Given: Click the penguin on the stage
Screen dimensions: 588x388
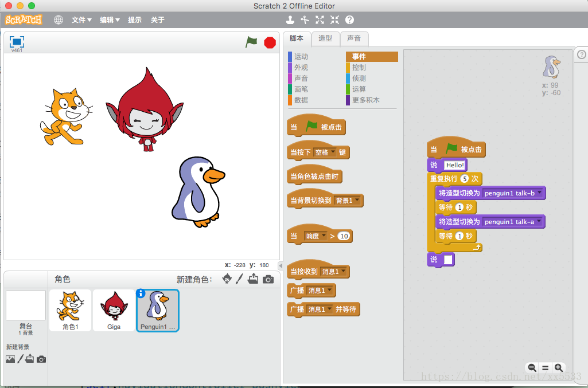Looking at the screenshot, I should click(x=197, y=192).
